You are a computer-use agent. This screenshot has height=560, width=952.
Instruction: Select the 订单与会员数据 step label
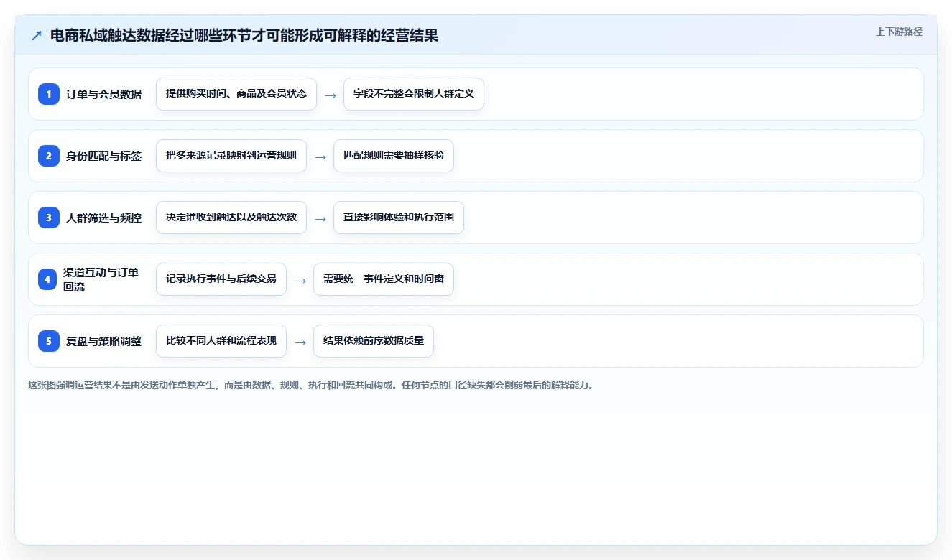103,94
